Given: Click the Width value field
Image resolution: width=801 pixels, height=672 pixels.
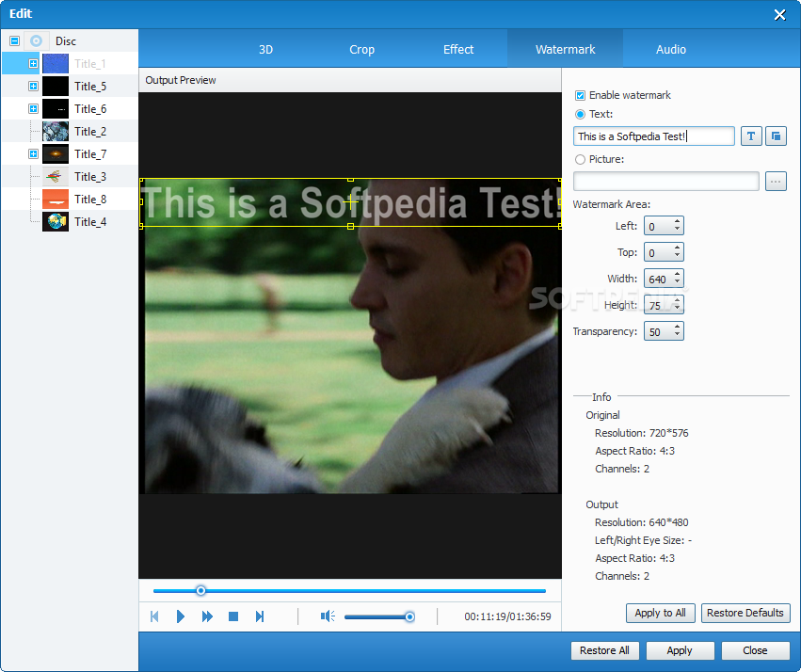Looking at the screenshot, I should (x=659, y=280).
